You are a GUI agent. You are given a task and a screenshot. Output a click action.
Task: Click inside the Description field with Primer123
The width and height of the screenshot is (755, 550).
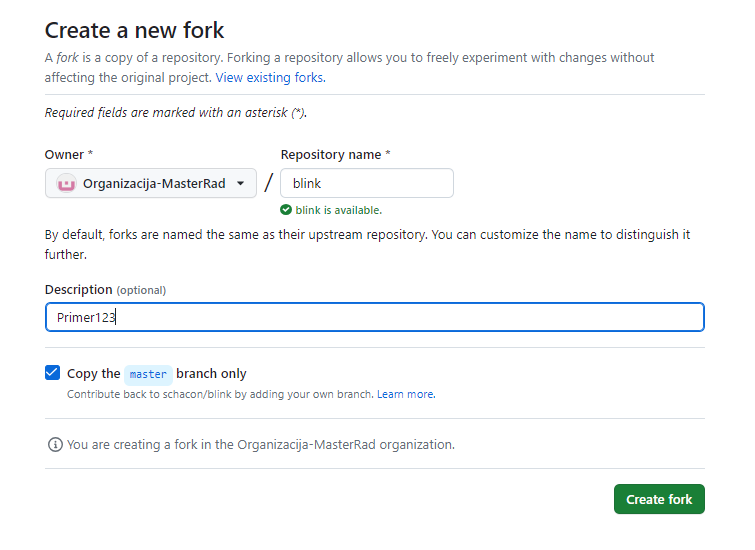coord(375,317)
